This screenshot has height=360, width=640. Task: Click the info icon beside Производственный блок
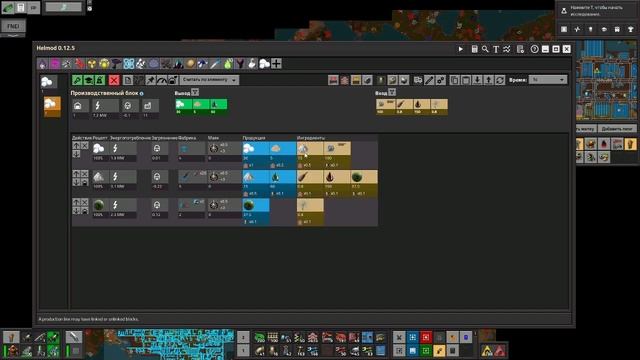tap(142, 93)
